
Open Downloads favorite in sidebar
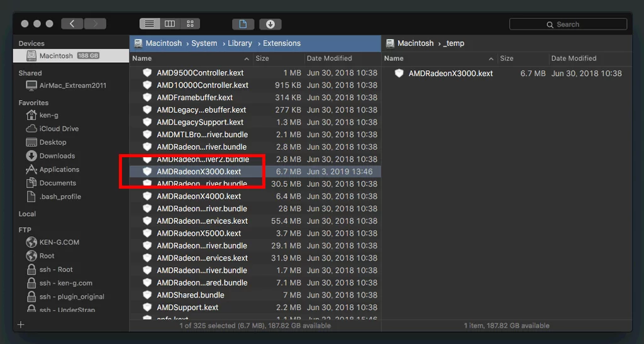(x=50, y=155)
